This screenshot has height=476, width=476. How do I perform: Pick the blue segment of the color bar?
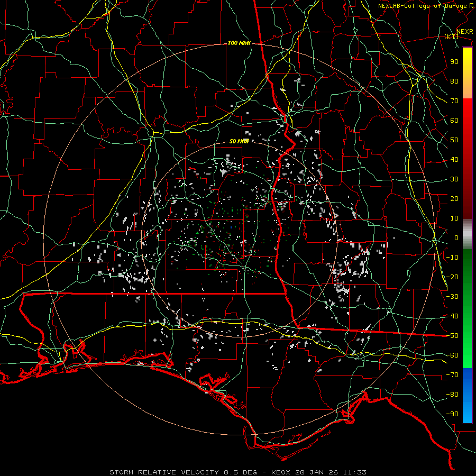[x=467, y=396]
